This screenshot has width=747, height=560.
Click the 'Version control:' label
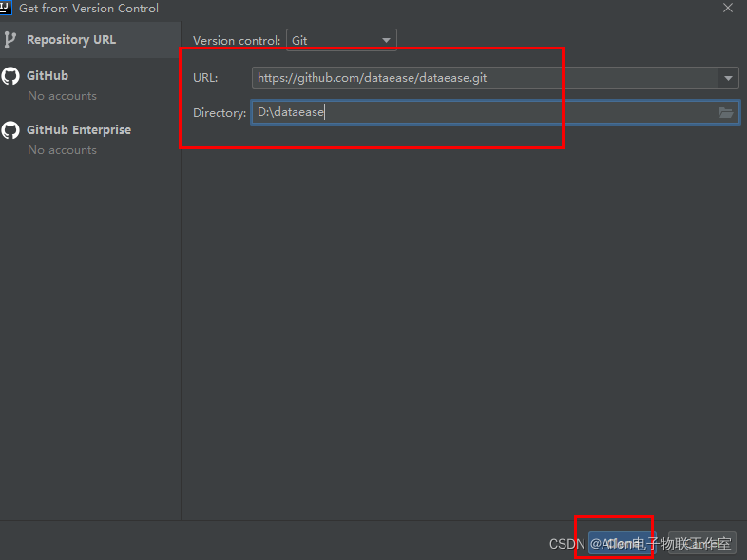(x=237, y=41)
